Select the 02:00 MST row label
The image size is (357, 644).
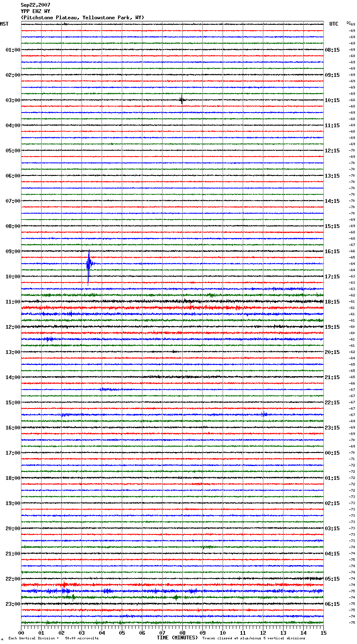(x=13, y=75)
